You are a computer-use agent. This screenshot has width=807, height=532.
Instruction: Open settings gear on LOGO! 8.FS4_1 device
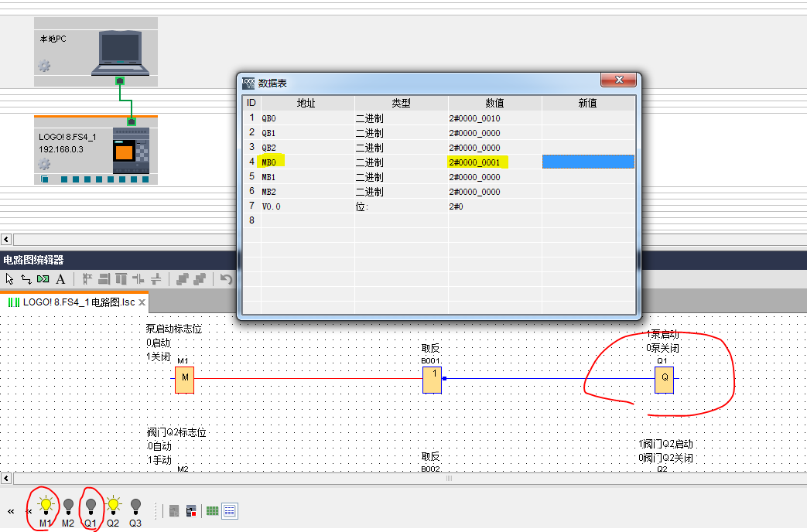(x=44, y=164)
